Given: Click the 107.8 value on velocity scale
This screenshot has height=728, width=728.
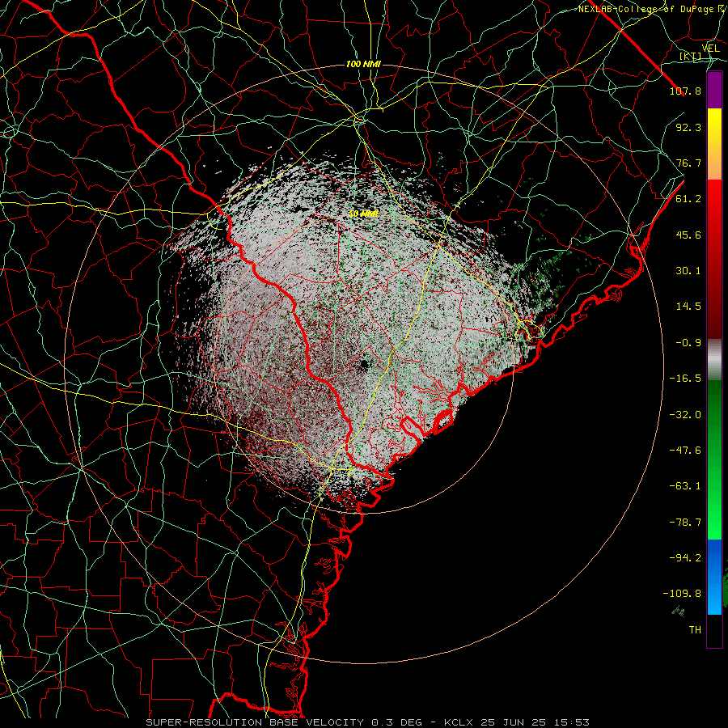Looking at the screenshot, I should [x=685, y=91].
